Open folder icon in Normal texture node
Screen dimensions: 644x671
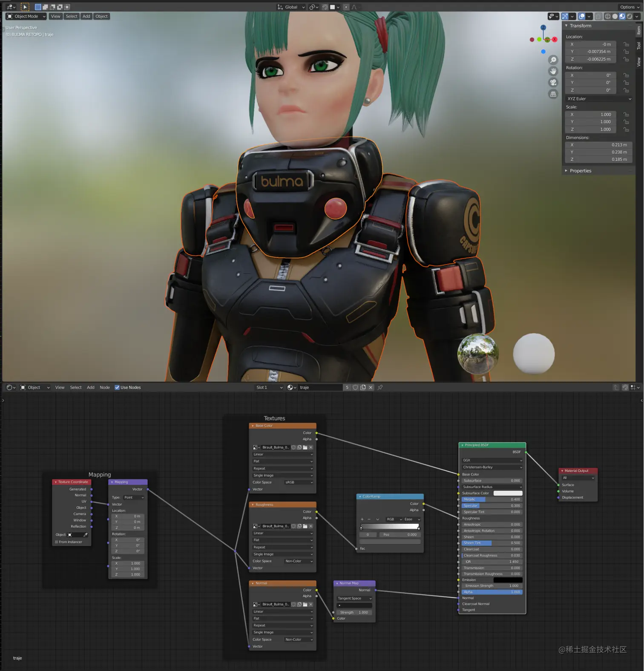click(305, 604)
